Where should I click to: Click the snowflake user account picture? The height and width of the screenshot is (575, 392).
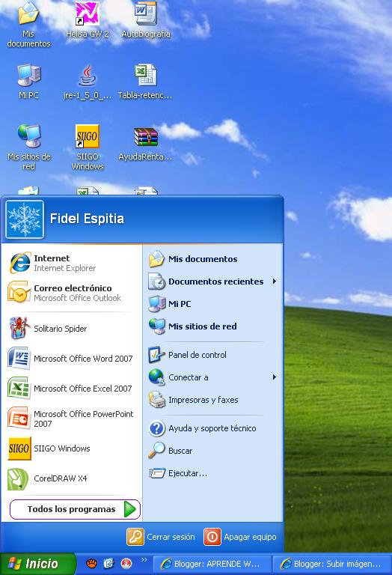pyautogui.click(x=25, y=219)
